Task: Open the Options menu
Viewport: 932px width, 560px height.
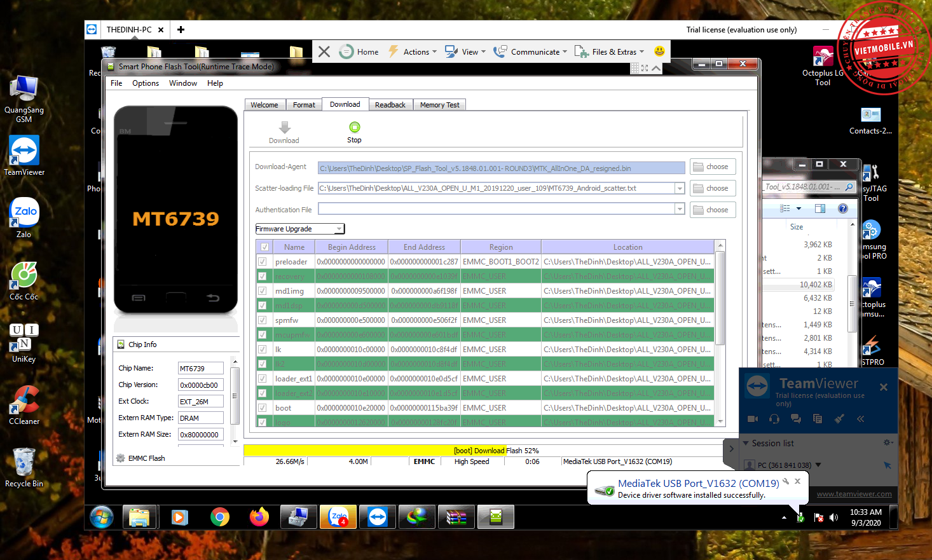Action: click(146, 83)
